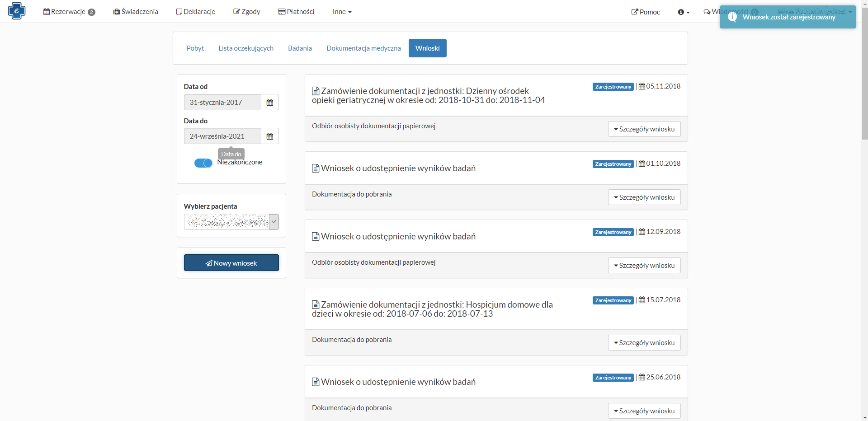Expand Szczegóły wniosku for 05.11.2018 request
Viewport: 868px width, 421px height.
(x=644, y=129)
